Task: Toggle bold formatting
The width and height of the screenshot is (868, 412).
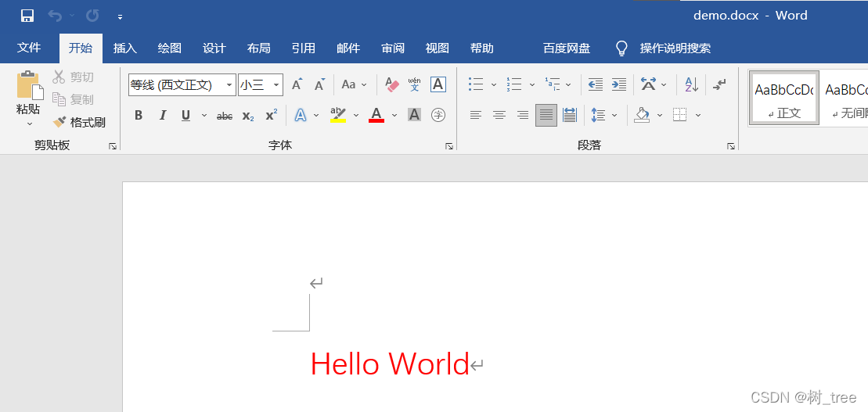Action: click(x=139, y=115)
